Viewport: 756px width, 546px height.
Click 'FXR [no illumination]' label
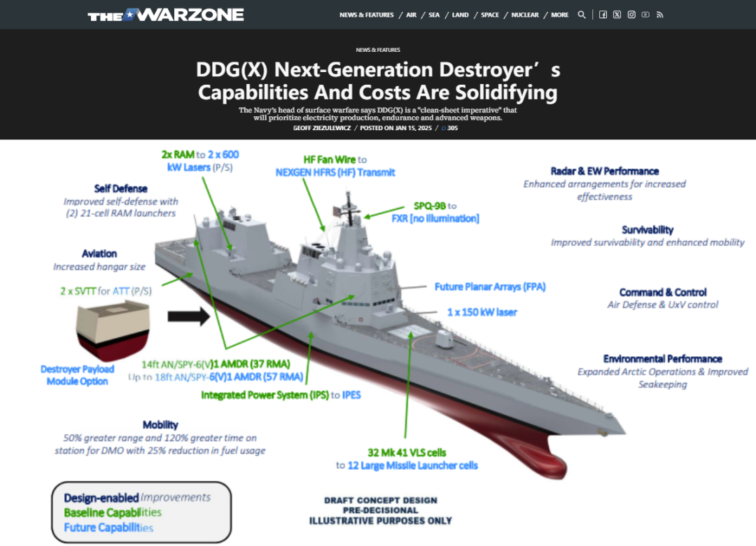coord(435,219)
